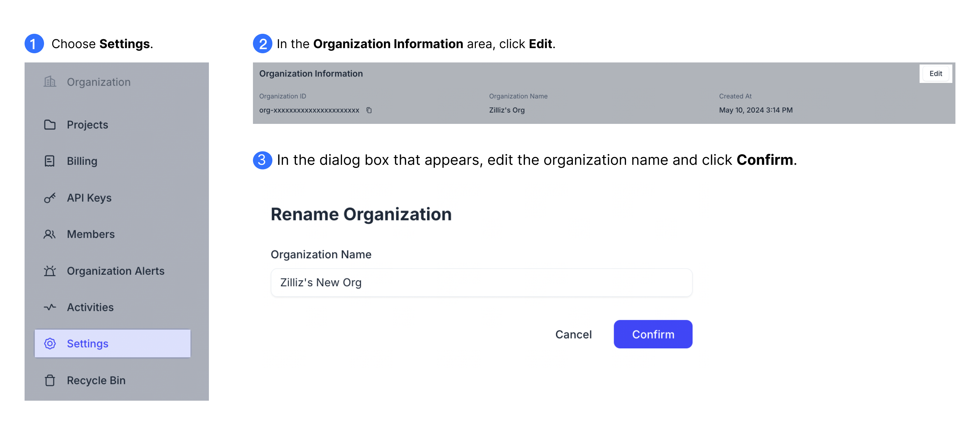Image resolution: width=980 pixels, height=432 pixels.
Task: Open the Billing document icon
Action: [50, 161]
